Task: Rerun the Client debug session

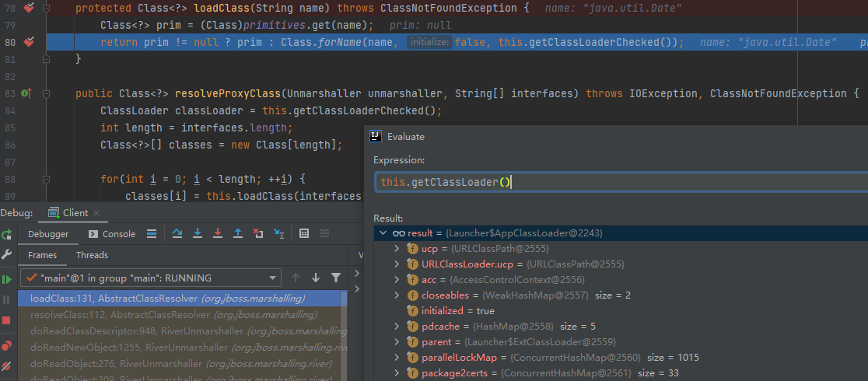Action: coord(6,234)
